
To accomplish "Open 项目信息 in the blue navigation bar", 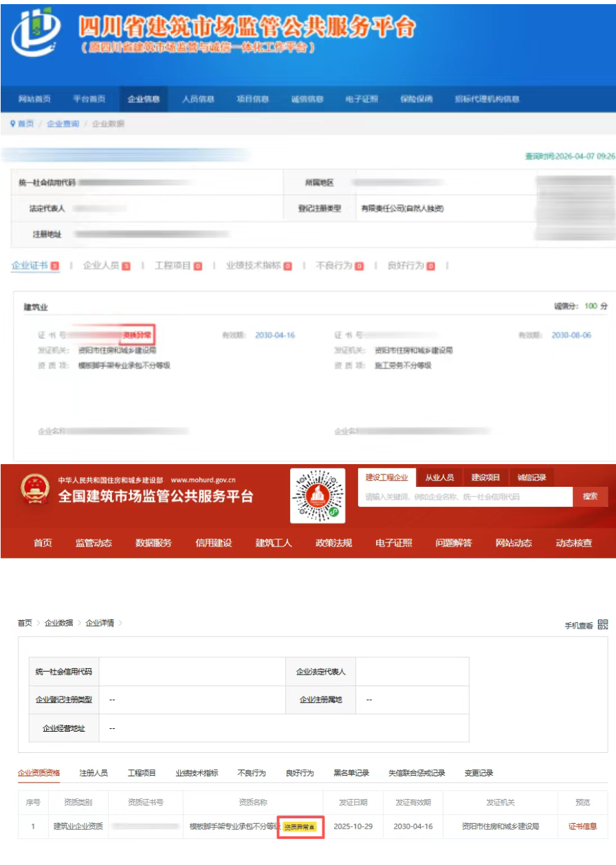I will pos(253,99).
